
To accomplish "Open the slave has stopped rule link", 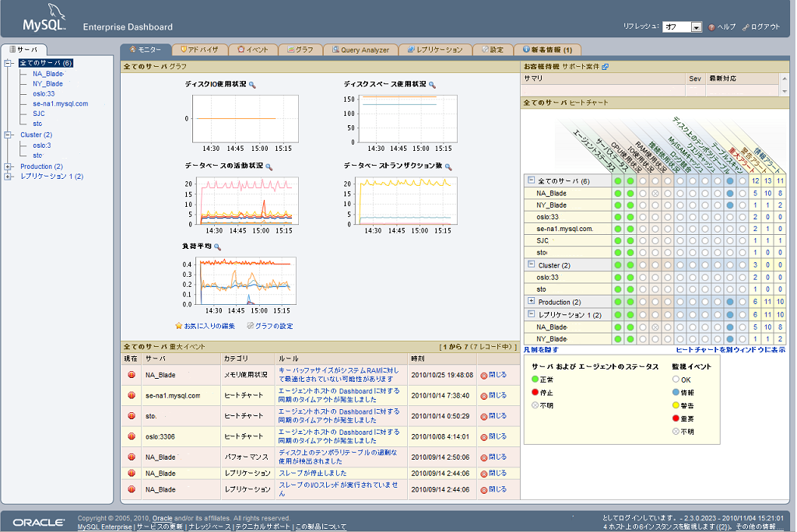I will coord(313,473).
